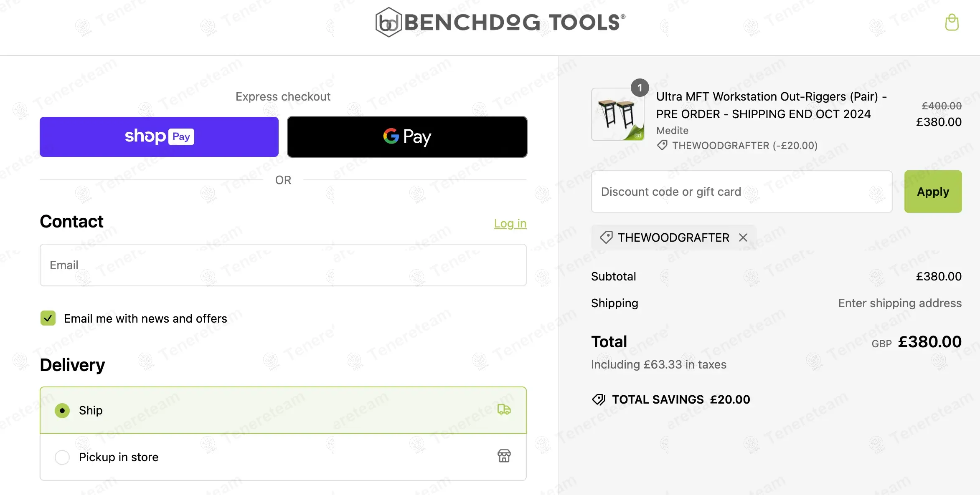Pay with Shop Pay express checkout

(159, 137)
